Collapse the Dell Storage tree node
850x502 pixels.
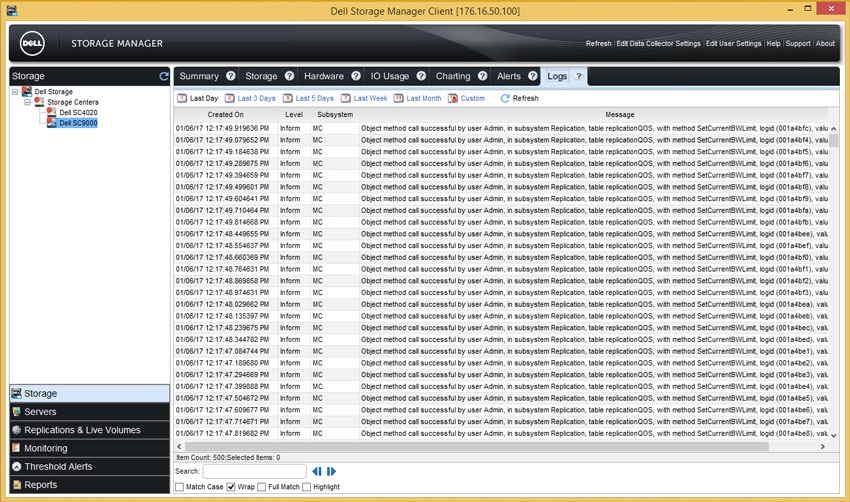point(15,92)
